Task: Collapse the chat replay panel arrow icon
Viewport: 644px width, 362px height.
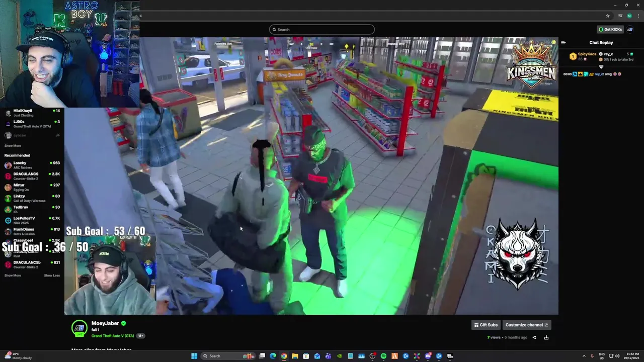Action: coord(563,43)
